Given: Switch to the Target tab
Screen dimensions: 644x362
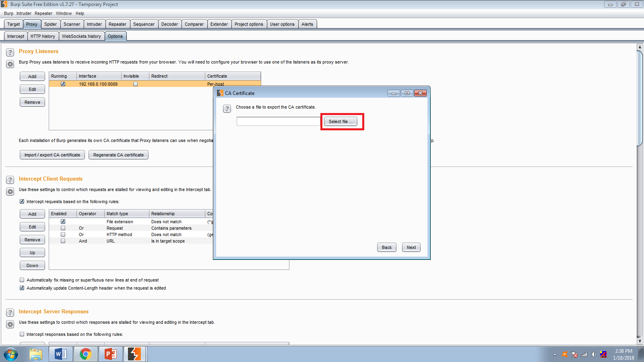Looking at the screenshot, I should pos(13,24).
